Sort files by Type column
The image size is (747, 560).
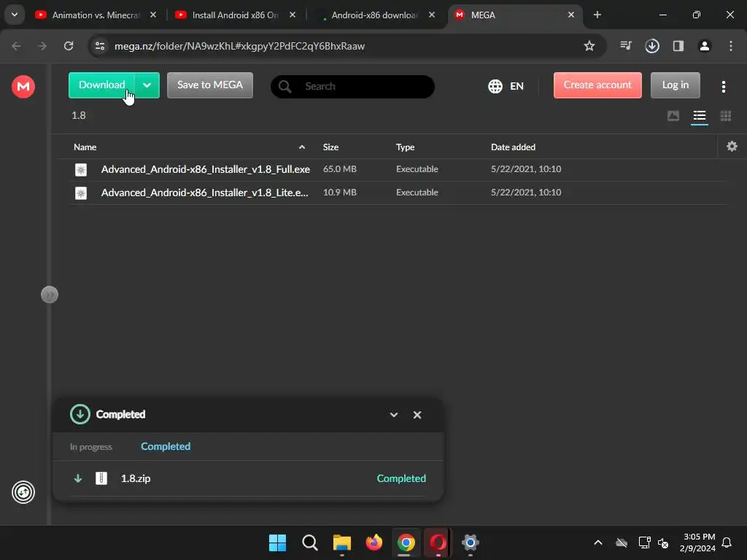click(405, 147)
